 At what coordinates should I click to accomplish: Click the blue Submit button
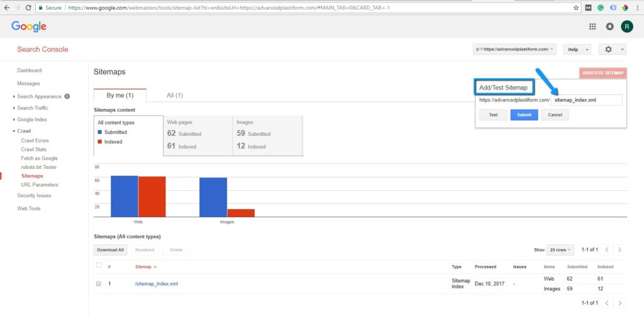[x=524, y=115]
